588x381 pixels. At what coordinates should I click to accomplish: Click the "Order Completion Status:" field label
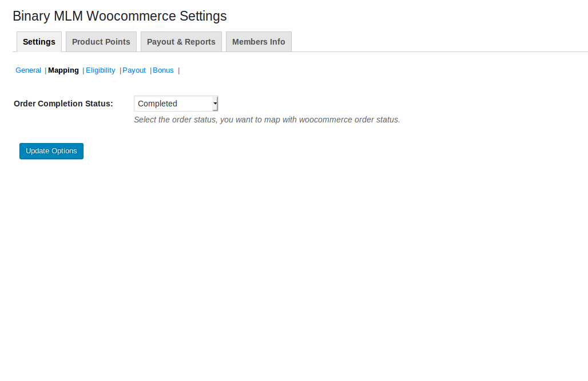tap(63, 104)
